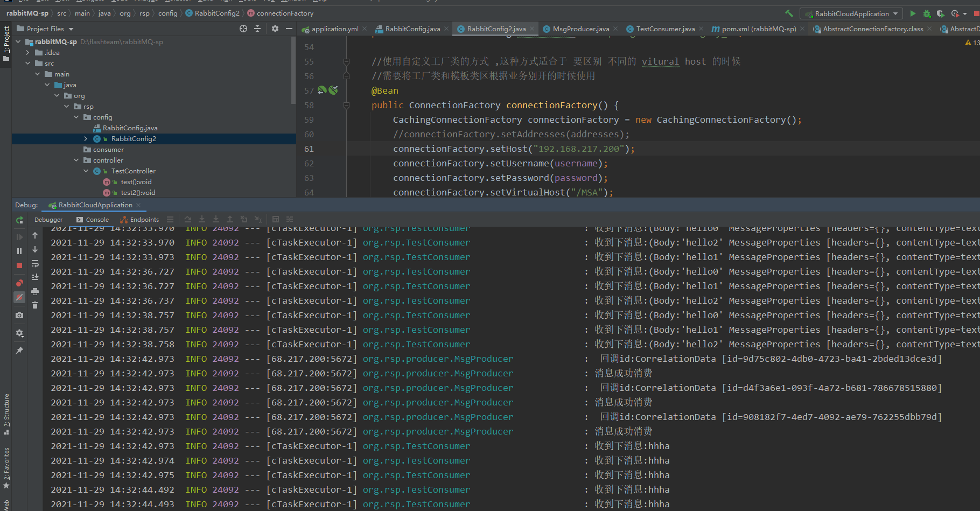Print console output using the printer icon
The image size is (980, 511).
35,291
